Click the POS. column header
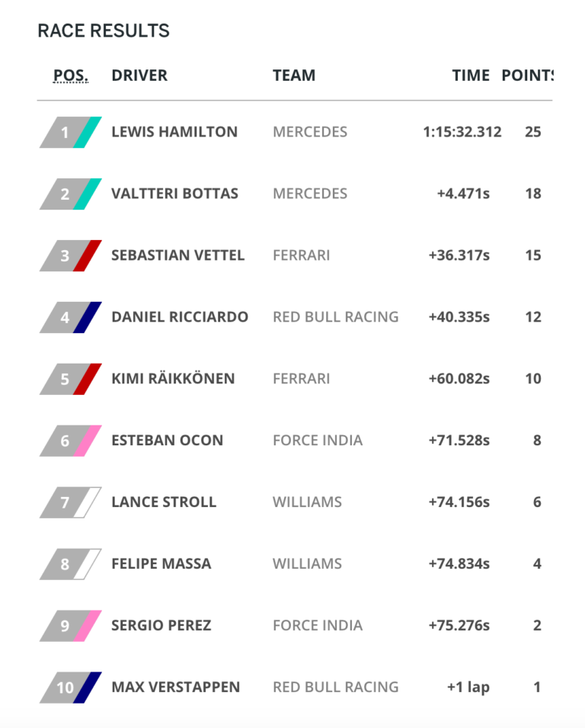This screenshot has width=585, height=728. click(71, 75)
